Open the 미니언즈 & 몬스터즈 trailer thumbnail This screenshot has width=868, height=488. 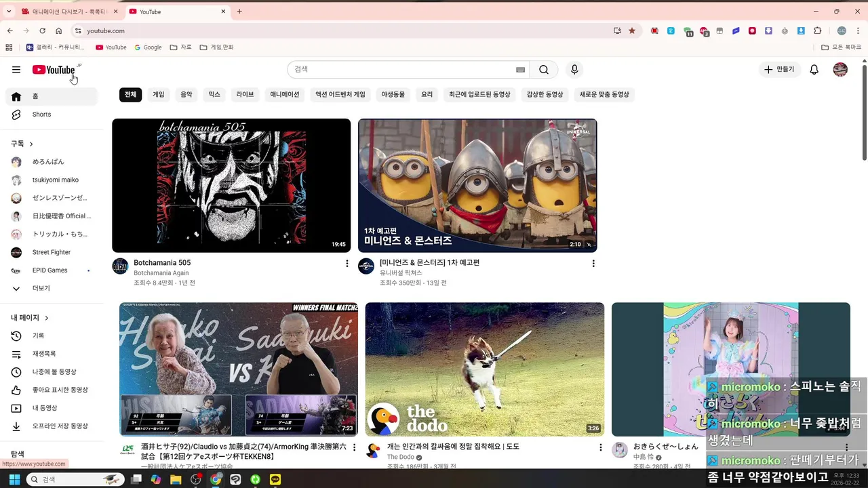[x=477, y=186]
